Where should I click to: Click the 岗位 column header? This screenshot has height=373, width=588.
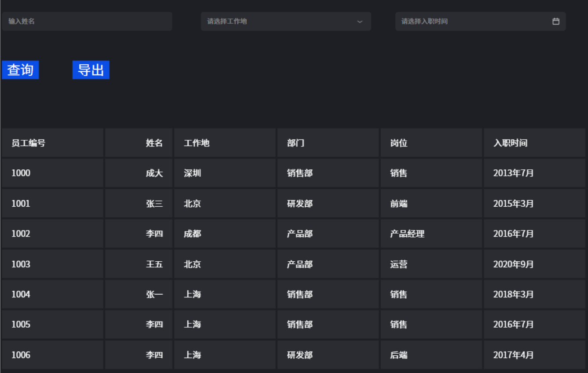pos(431,143)
